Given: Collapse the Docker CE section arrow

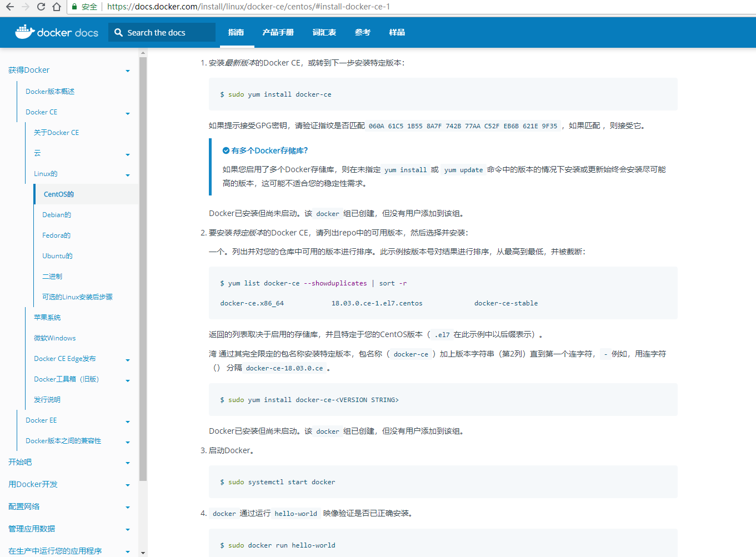Looking at the screenshot, I should click(128, 113).
